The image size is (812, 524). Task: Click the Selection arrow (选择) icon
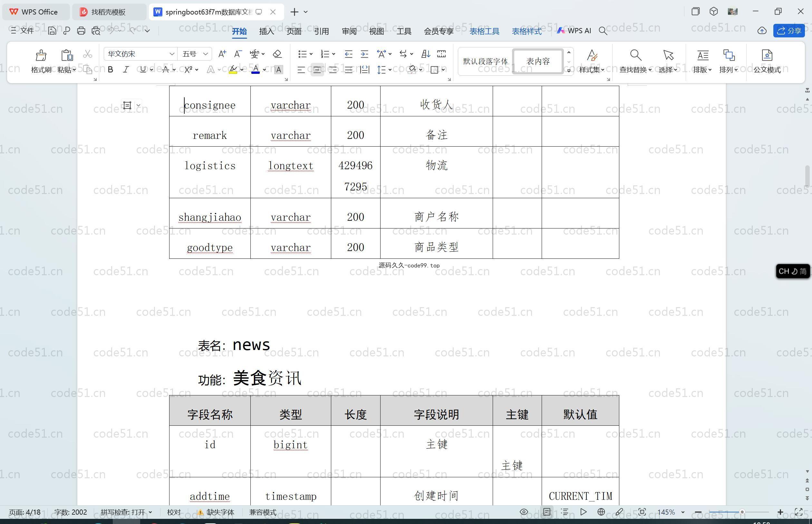(668, 55)
